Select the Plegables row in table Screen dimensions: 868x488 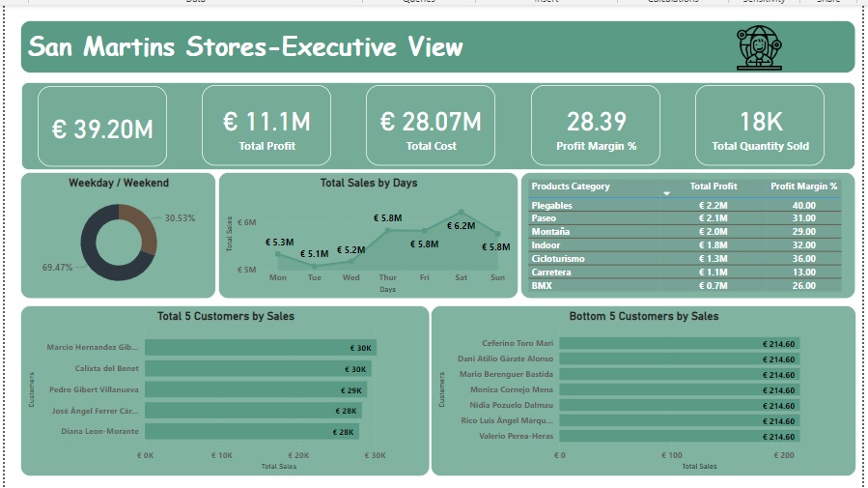pyautogui.click(x=686, y=206)
